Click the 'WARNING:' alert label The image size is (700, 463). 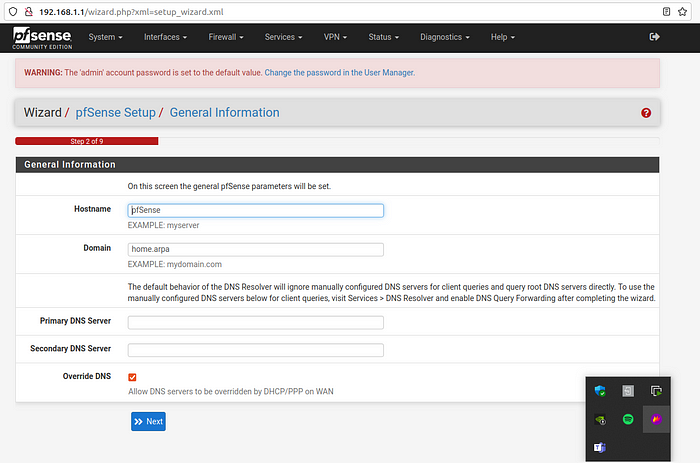(43, 73)
